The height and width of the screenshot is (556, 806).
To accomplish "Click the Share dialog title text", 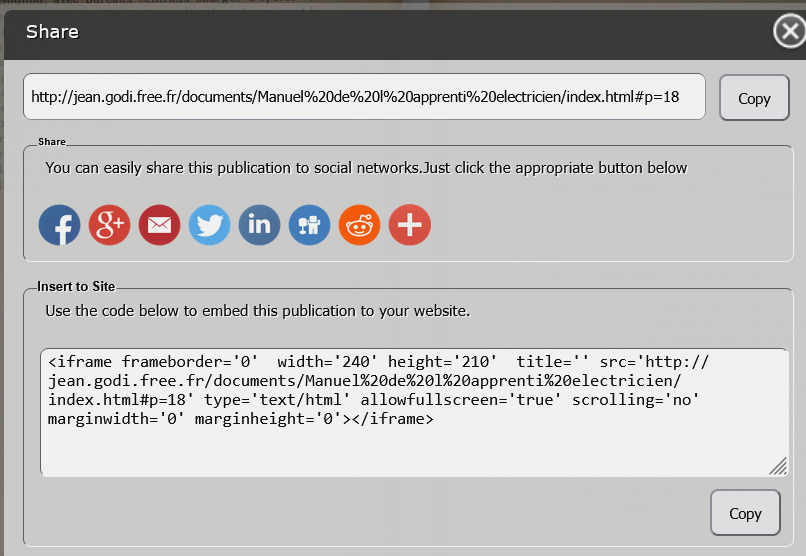I will click(x=52, y=32).
